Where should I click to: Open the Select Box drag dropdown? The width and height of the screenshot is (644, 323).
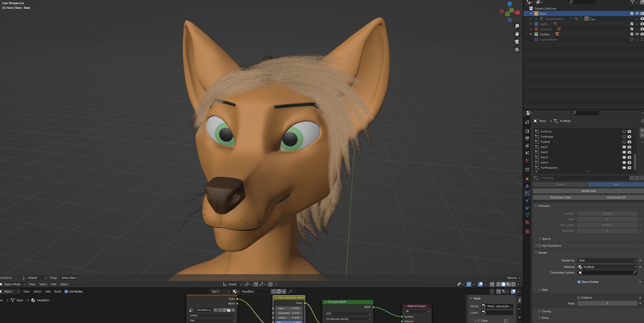(x=69, y=278)
